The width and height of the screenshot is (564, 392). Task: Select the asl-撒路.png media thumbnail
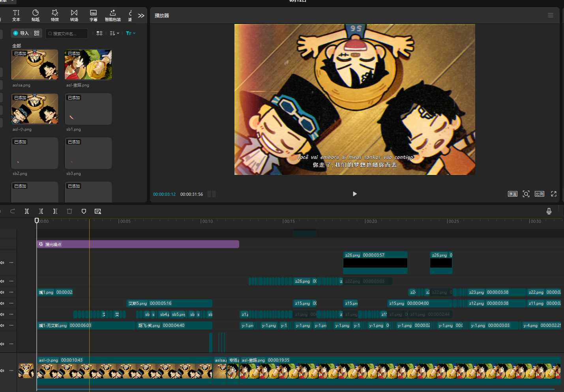[88, 65]
